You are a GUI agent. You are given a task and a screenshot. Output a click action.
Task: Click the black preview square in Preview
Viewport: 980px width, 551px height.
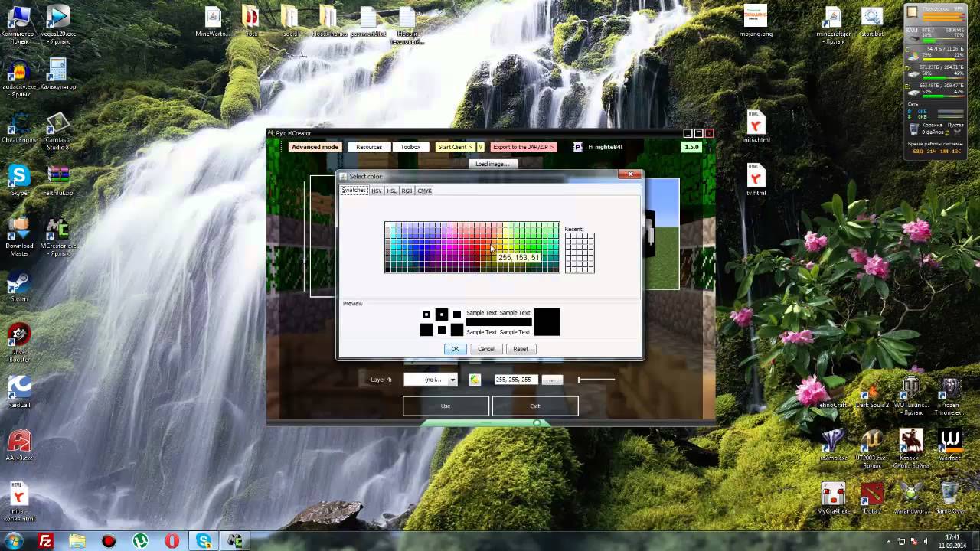(547, 322)
